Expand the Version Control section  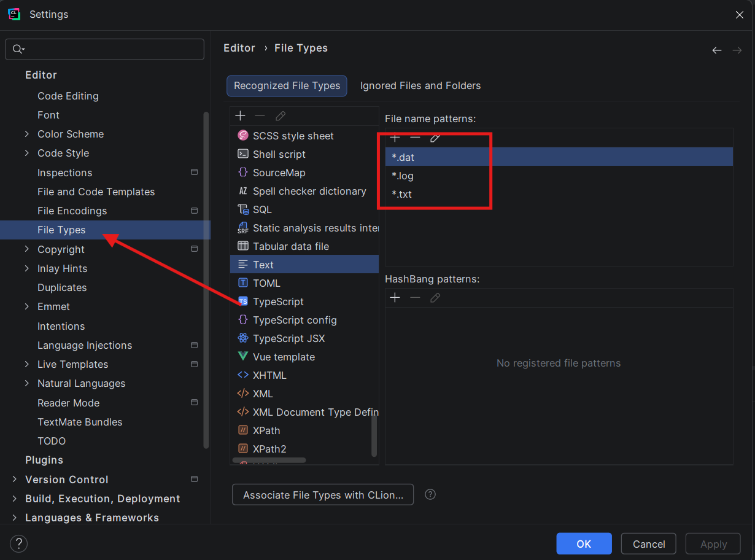pyautogui.click(x=15, y=480)
